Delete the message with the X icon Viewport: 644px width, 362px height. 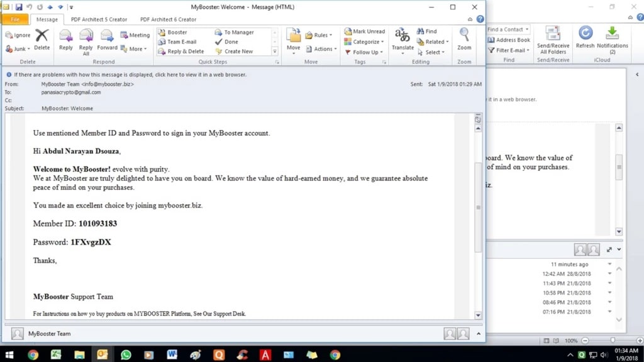(x=42, y=39)
